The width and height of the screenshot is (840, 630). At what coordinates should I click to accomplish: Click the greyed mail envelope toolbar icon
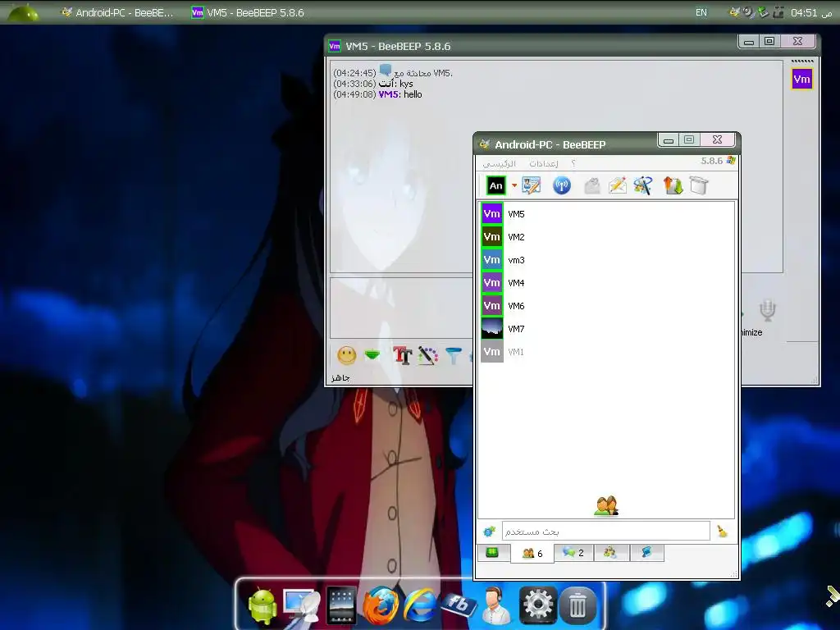tap(592, 185)
